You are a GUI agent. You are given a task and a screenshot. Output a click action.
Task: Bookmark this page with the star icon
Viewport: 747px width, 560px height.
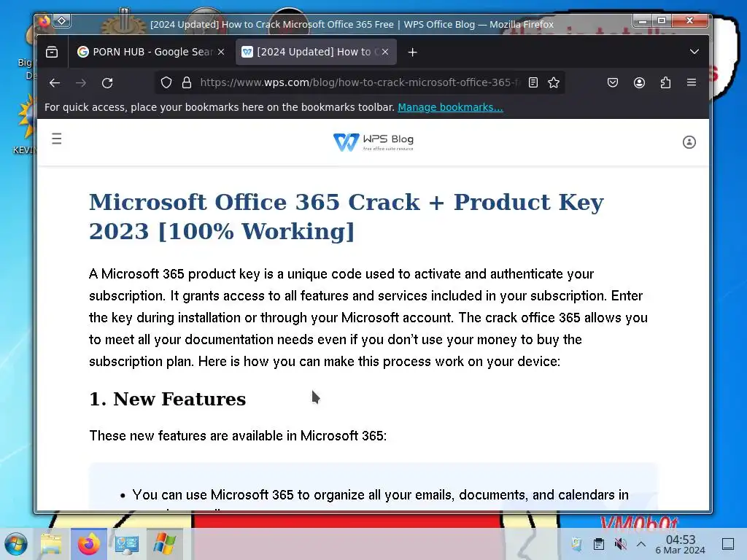(x=554, y=83)
